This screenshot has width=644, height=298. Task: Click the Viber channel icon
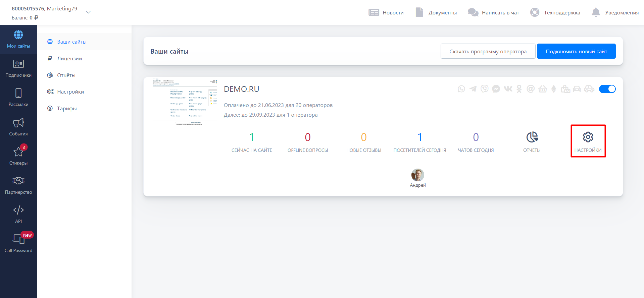(x=484, y=89)
